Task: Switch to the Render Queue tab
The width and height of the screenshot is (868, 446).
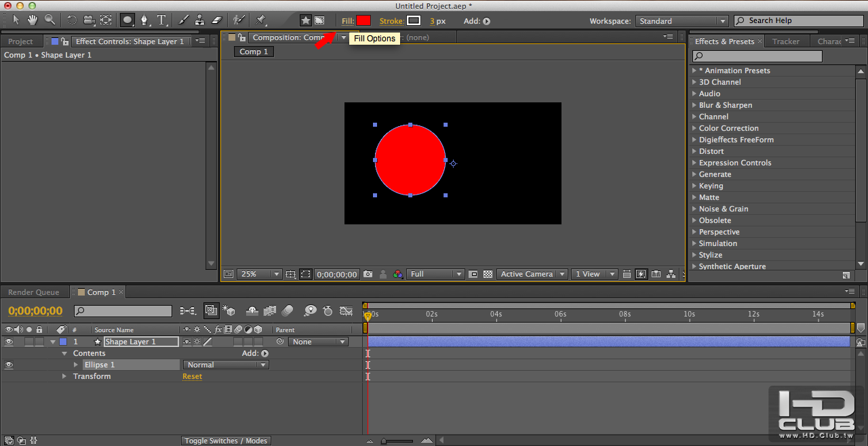Action: click(x=34, y=292)
